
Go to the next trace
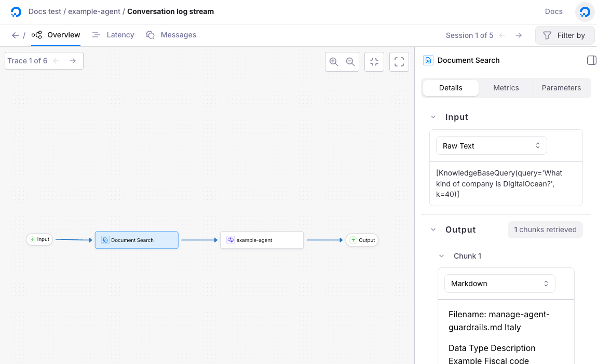pyautogui.click(x=73, y=61)
